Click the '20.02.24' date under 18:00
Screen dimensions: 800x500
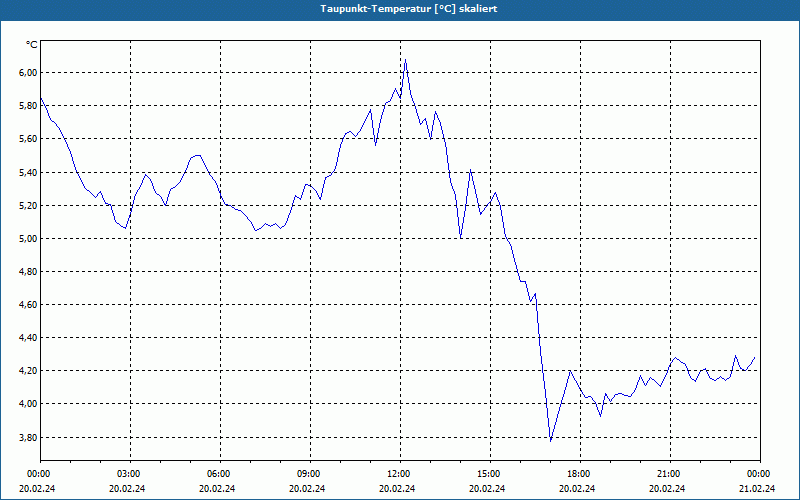(578, 488)
